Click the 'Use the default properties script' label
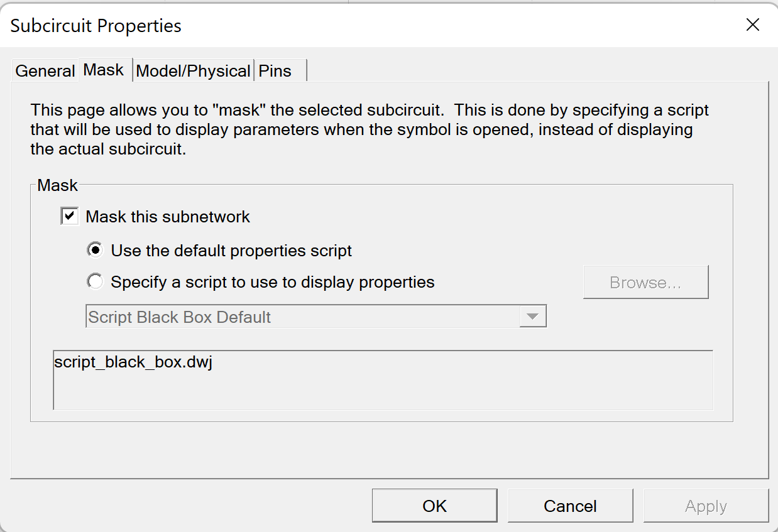Image resolution: width=778 pixels, height=532 pixels. 231,251
